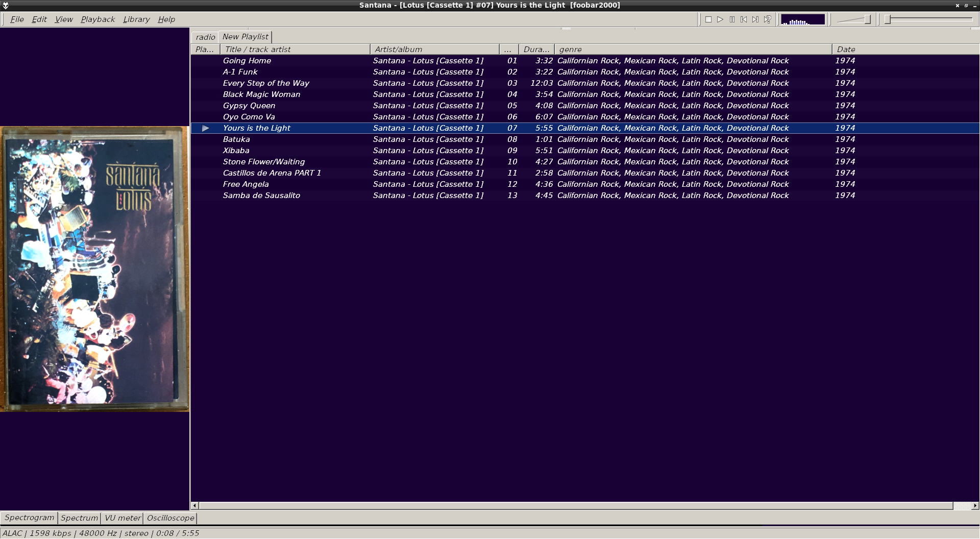
Task: Click the volume slider handle
Action: coord(867,19)
